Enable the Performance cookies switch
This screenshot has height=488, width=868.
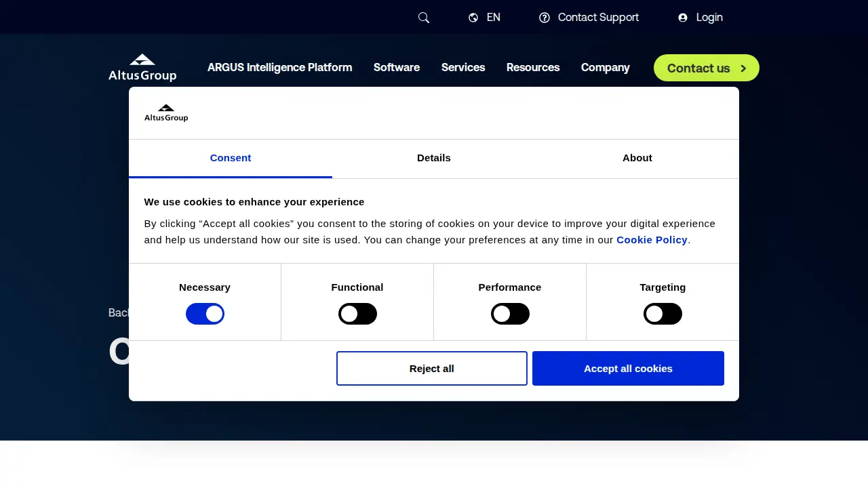point(510,314)
